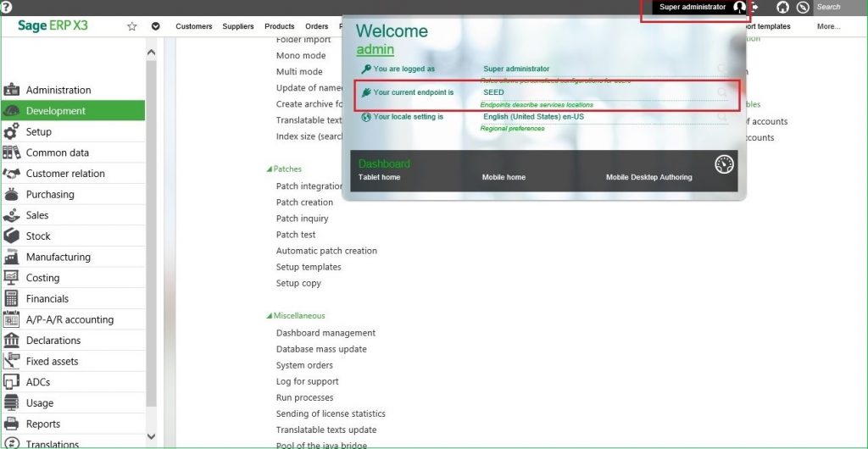Click the SEED endpoint lookup magnifier
Screen dimensions: 868x449
[x=722, y=92]
